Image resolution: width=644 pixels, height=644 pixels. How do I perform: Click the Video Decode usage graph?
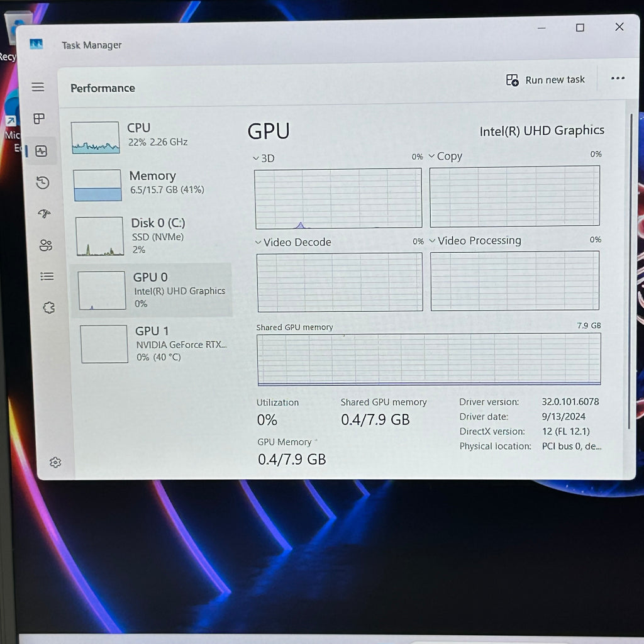[340, 282]
